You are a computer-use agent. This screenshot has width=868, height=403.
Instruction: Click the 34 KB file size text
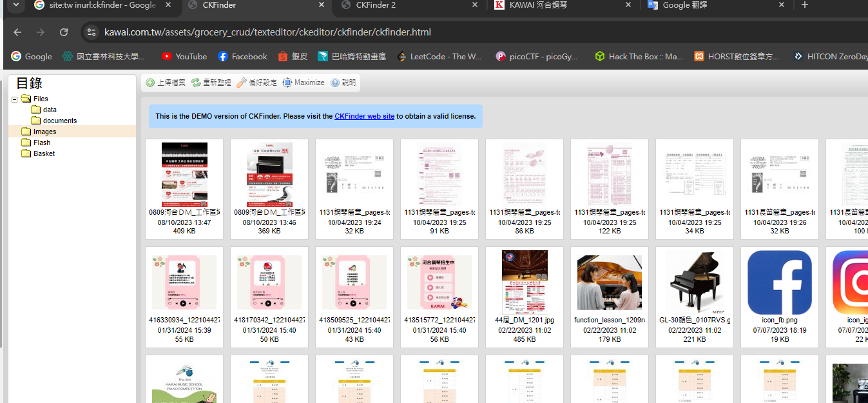click(x=695, y=231)
